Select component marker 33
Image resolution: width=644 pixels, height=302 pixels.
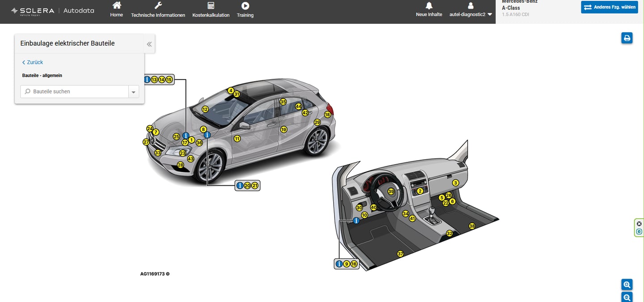pos(158,153)
